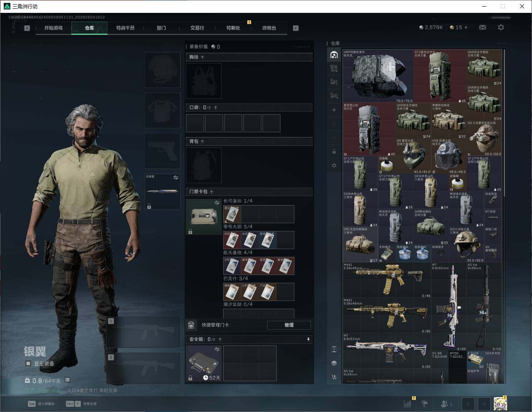Open the warehouse sidebar gear settings
The image size is (532, 412).
pyautogui.click(x=334, y=165)
